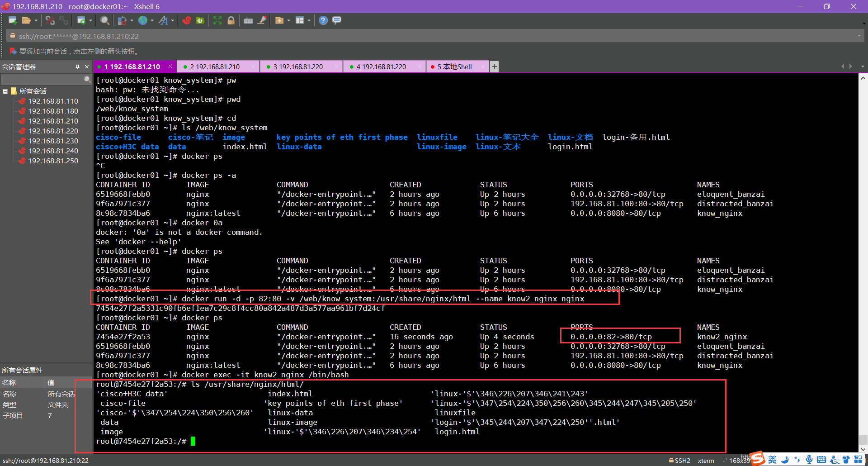Screen dimensions: 868x466
Task: Open the keyboard key mapping icon
Action: tap(248, 20)
